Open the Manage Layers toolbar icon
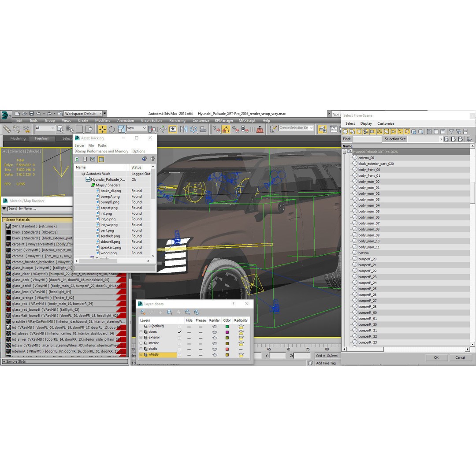 tap(322, 129)
